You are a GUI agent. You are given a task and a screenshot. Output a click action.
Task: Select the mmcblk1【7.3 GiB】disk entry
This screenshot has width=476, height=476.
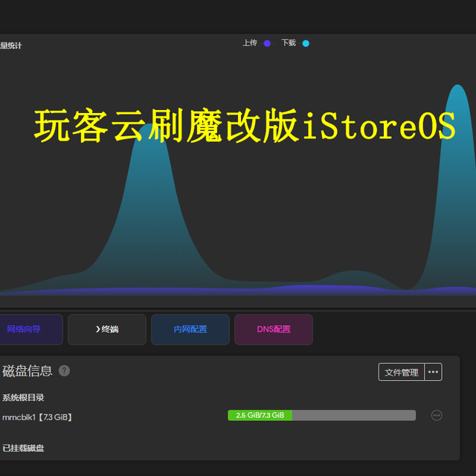[x=37, y=417]
